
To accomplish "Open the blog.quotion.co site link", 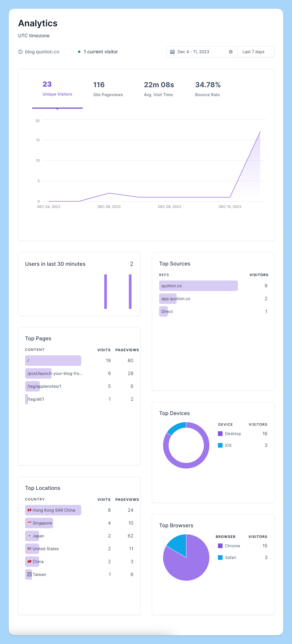I will (x=42, y=52).
